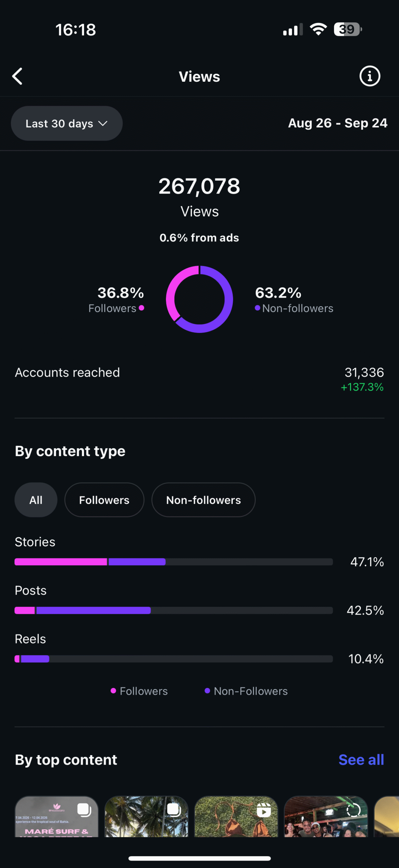This screenshot has height=868, width=399.
Task: Tap the story ring icon on group photo
Action: pyautogui.click(x=353, y=810)
